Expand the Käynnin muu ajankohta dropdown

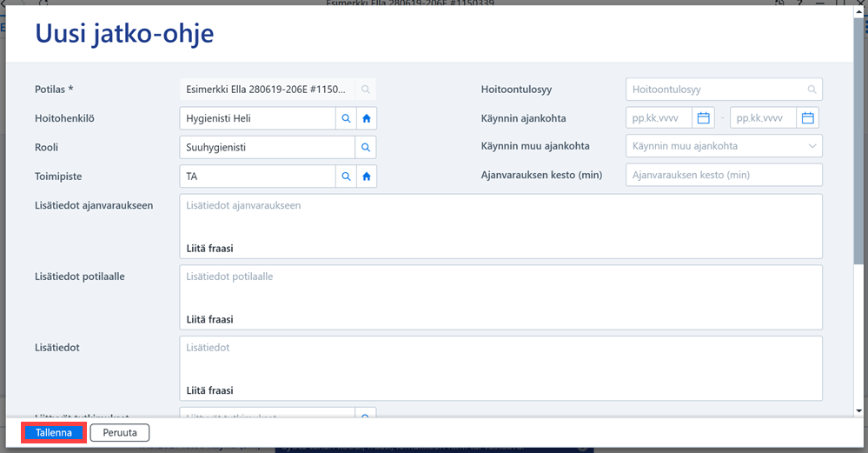point(812,146)
